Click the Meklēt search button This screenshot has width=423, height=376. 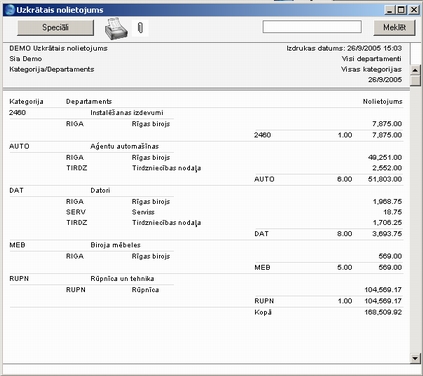click(x=394, y=27)
